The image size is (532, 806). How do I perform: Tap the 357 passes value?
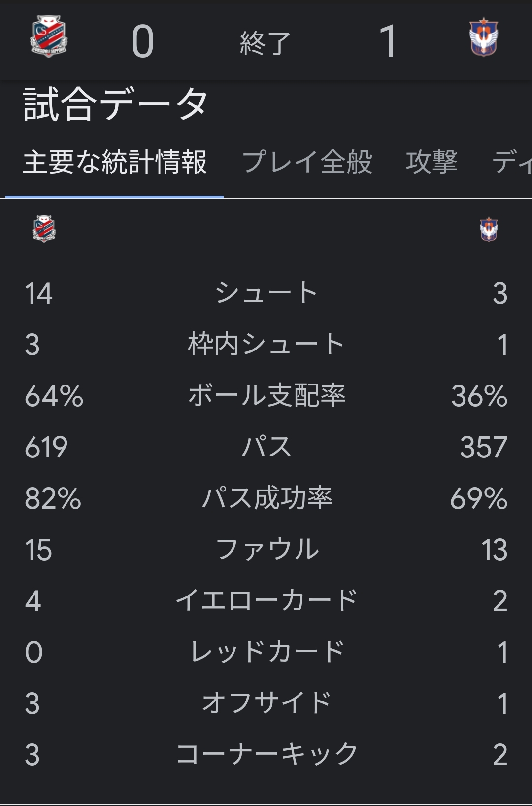click(x=483, y=447)
